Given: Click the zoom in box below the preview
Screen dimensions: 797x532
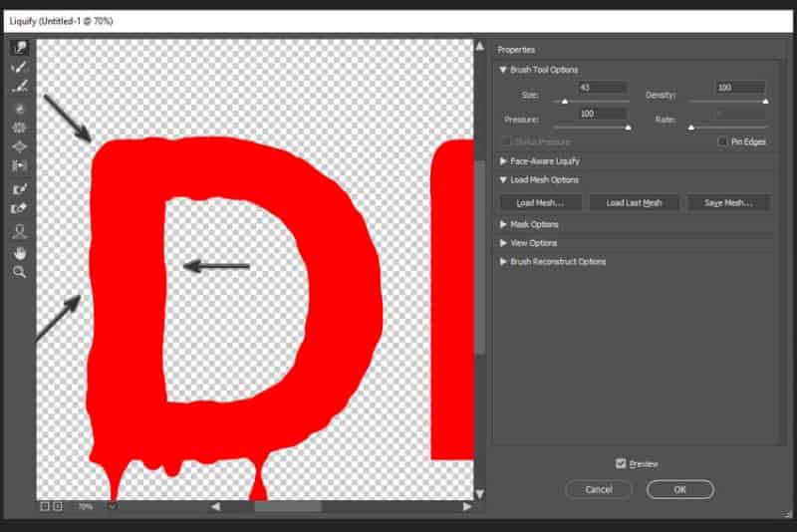Looking at the screenshot, I should 58,506.
